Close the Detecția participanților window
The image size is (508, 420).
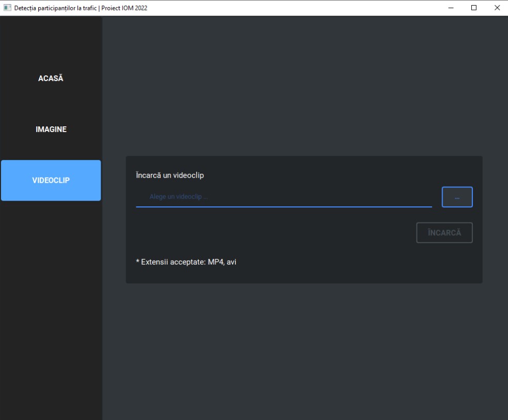497,8
